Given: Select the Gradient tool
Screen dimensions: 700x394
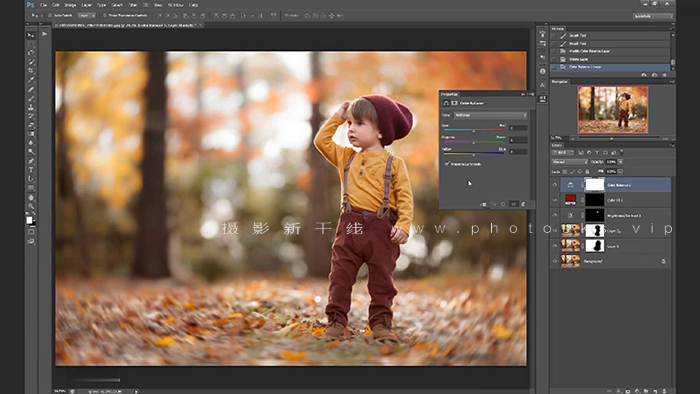Looking at the screenshot, I should (x=31, y=134).
